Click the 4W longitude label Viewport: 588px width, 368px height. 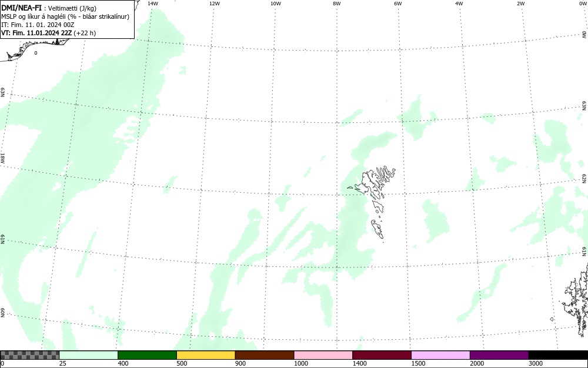point(459,4)
